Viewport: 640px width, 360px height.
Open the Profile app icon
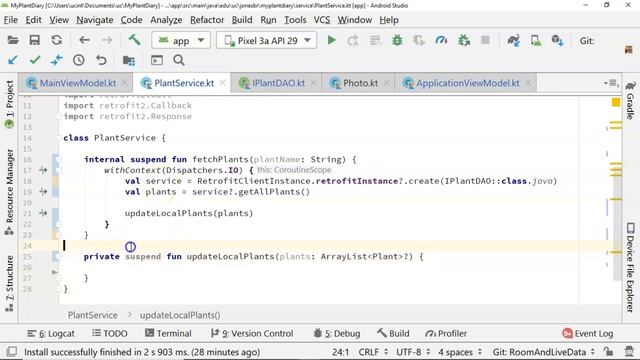pyautogui.click(x=441, y=40)
